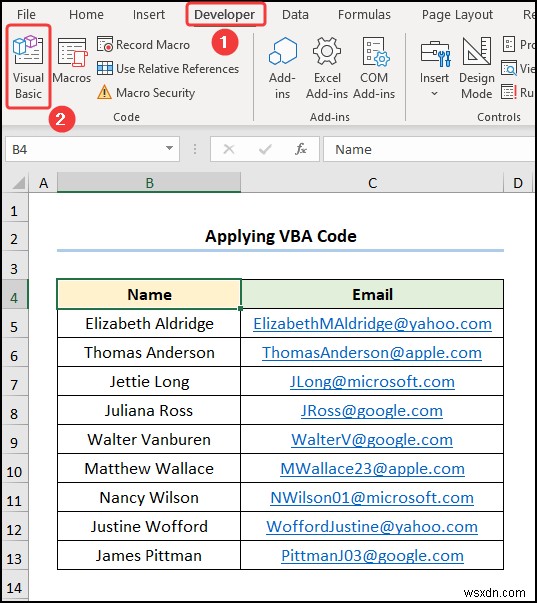Open PittmanJ03@google.com link

point(372,556)
